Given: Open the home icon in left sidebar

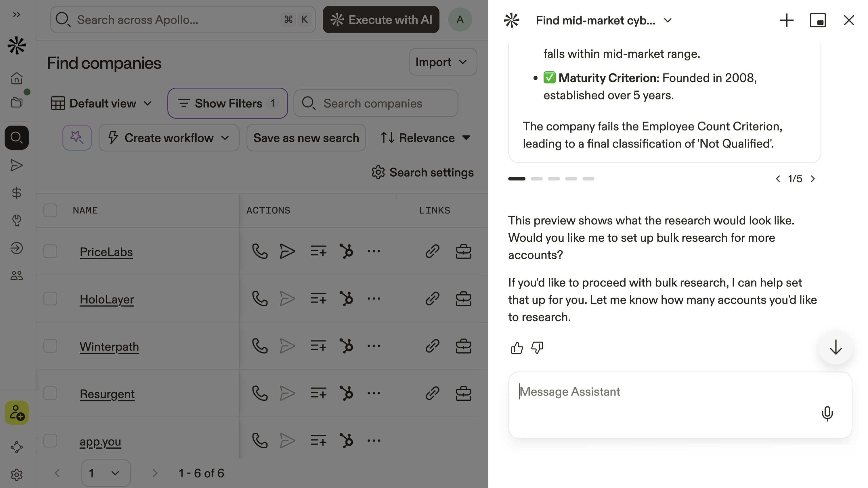Looking at the screenshot, I should point(16,78).
